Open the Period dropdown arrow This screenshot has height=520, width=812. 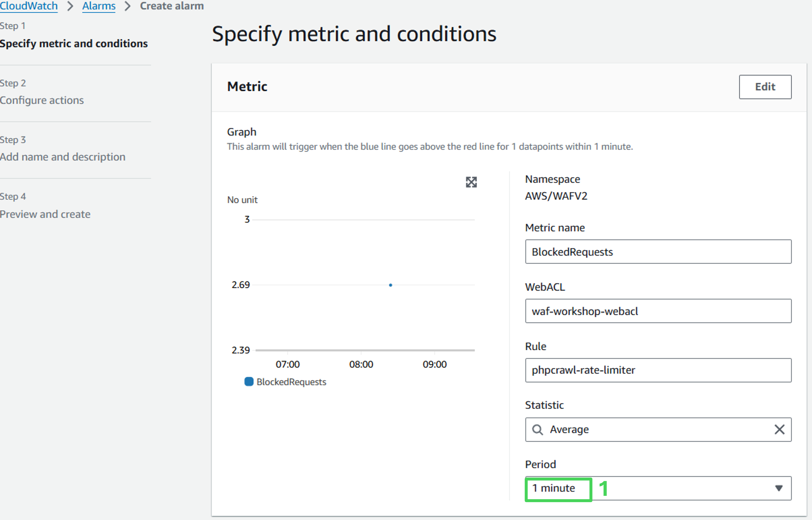[779, 488]
